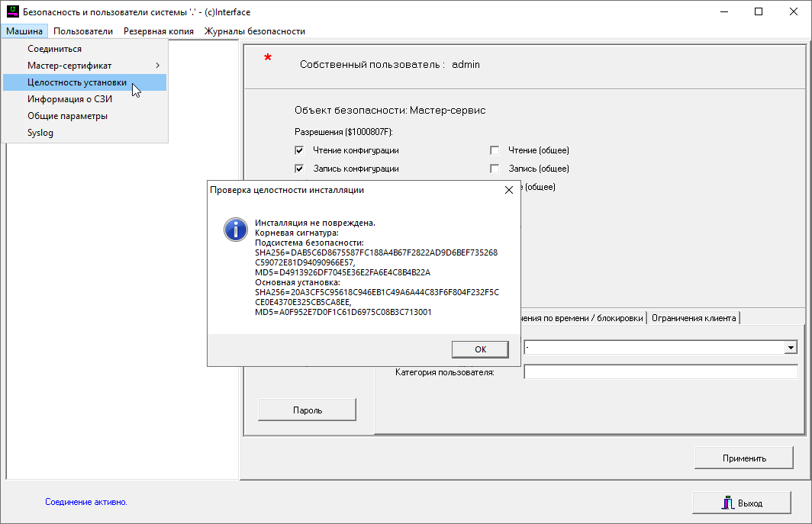Open the 'Пользователи' menu

click(83, 31)
